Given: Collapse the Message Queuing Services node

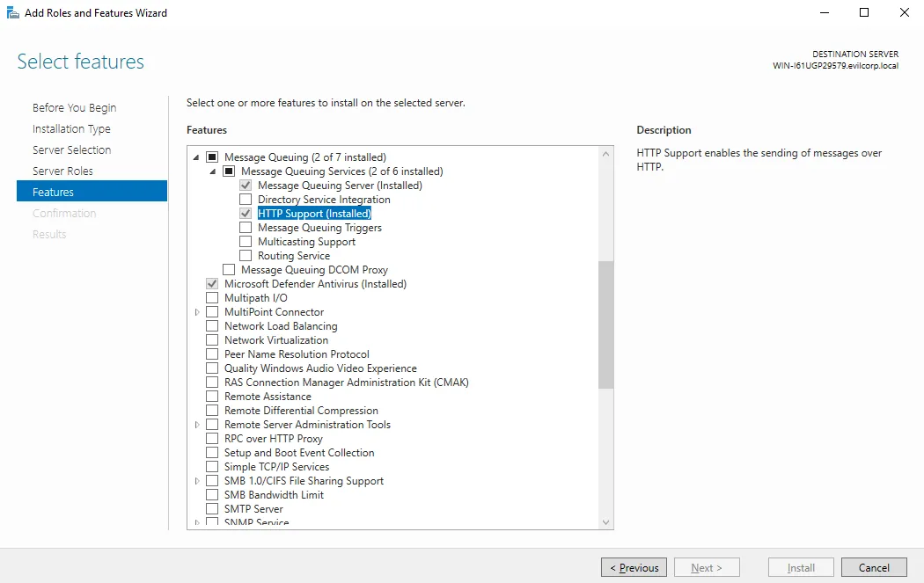Looking at the screenshot, I should coord(213,171).
